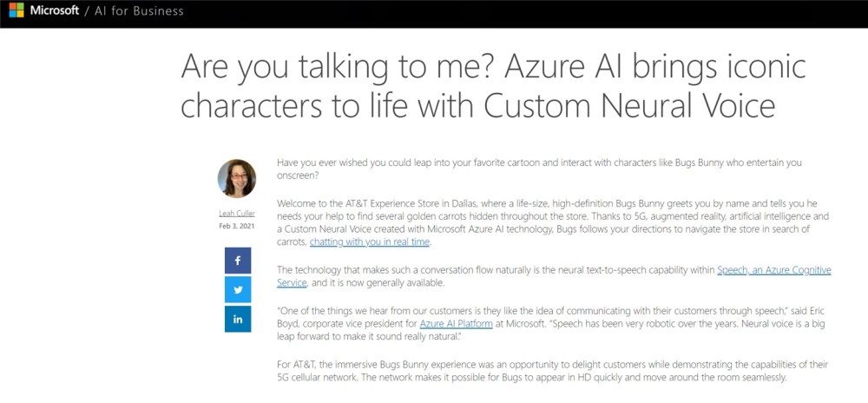Click the paragraph starting 'The technology that makes'
The height and width of the screenshot is (403, 868).
(554, 276)
